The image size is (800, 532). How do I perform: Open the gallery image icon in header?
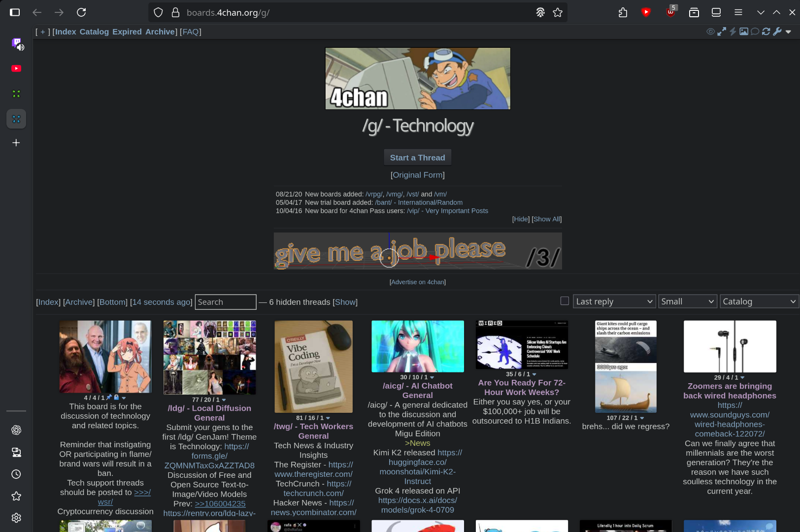pos(744,32)
